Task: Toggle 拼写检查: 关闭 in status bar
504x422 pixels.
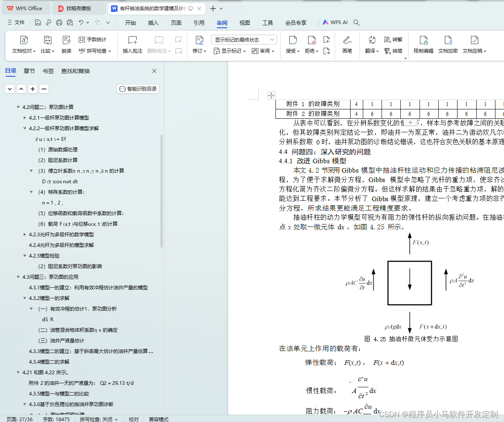Action: tap(98, 419)
